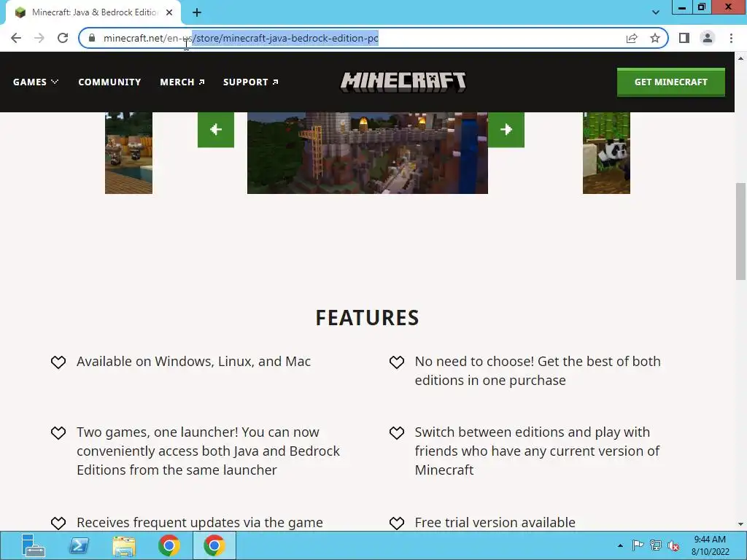Click text "Available on Windows, Linux, and Mac"
The image size is (747, 560).
point(193,362)
